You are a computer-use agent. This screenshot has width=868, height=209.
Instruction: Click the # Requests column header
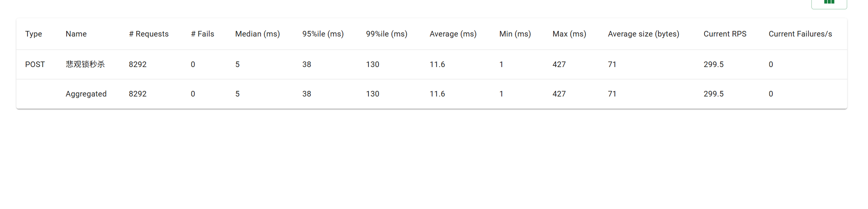(x=149, y=34)
